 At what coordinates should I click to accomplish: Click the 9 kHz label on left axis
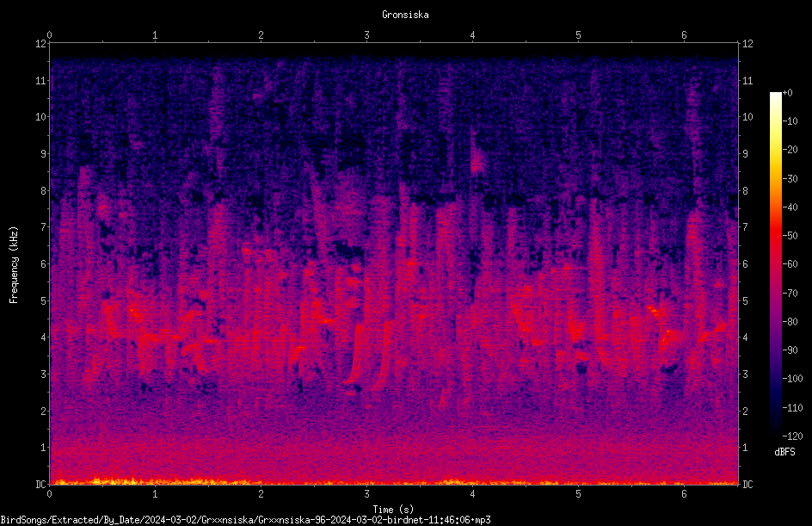(x=44, y=154)
